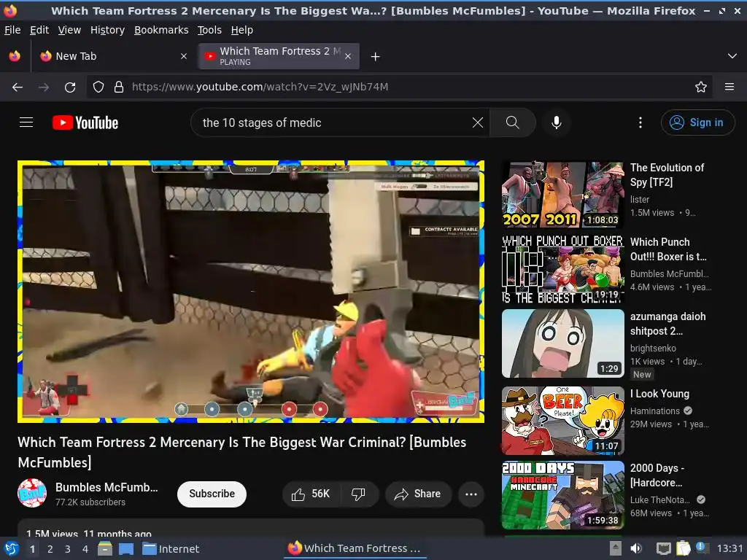The image size is (747, 560).
Task: Open the tray network icon
Action: [x=663, y=548]
